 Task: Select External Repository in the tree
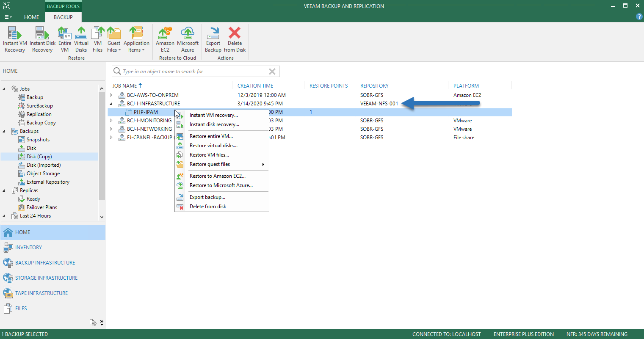pyautogui.click(x=48, y=182)
